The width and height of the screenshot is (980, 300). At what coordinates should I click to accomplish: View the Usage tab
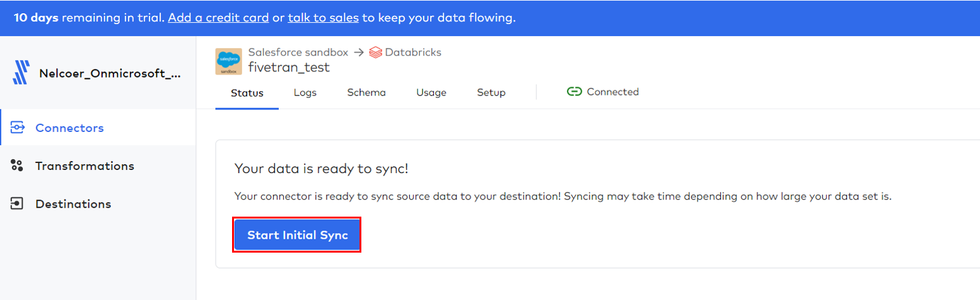[431, 93]
